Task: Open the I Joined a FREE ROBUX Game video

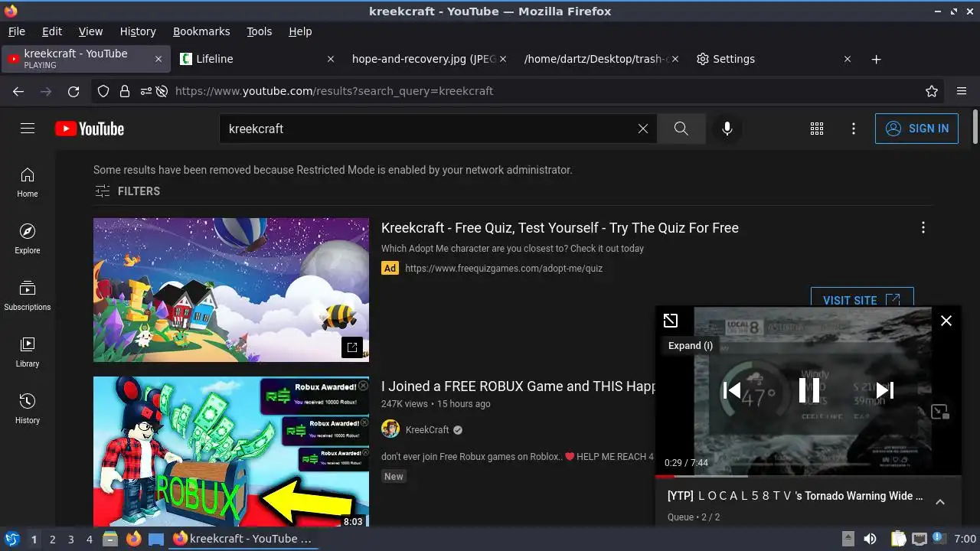Action: (x=518, y=386)
